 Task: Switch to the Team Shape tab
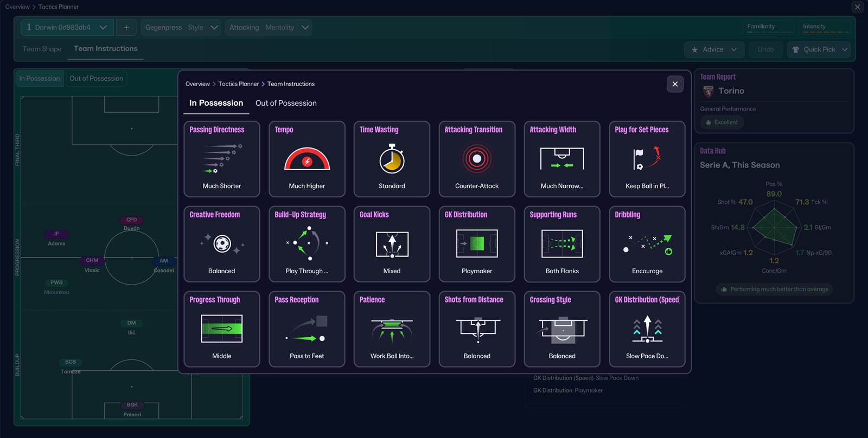pos(42,49)
